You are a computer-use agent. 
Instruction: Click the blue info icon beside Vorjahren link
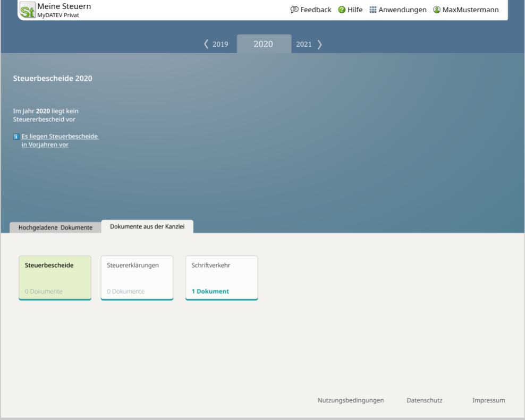(x=16, y=136)
